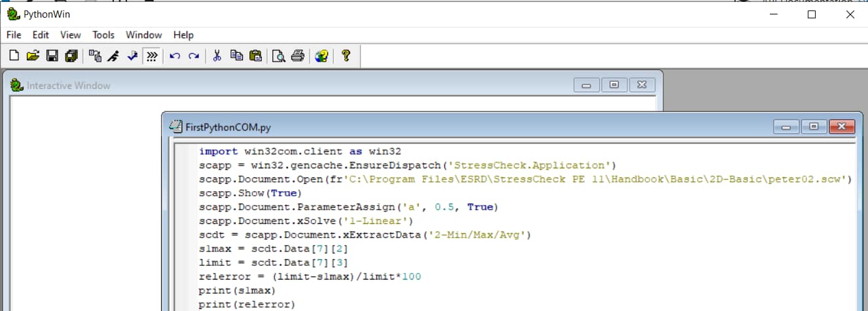
Task: Open the File menu
Action: pos(14,35)
